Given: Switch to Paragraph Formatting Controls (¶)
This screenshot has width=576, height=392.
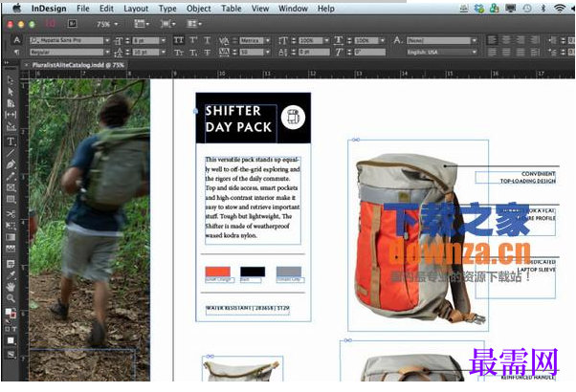Looking at the screenshot, I should 16,53.
